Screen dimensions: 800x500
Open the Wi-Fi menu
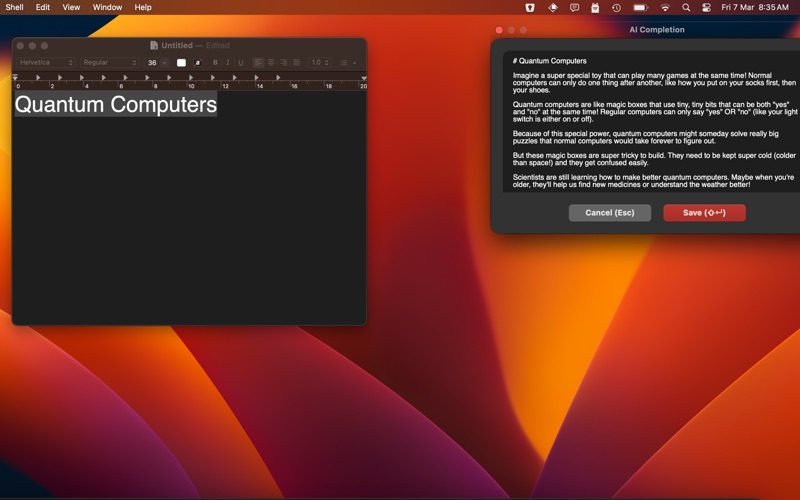click(665, 8)
